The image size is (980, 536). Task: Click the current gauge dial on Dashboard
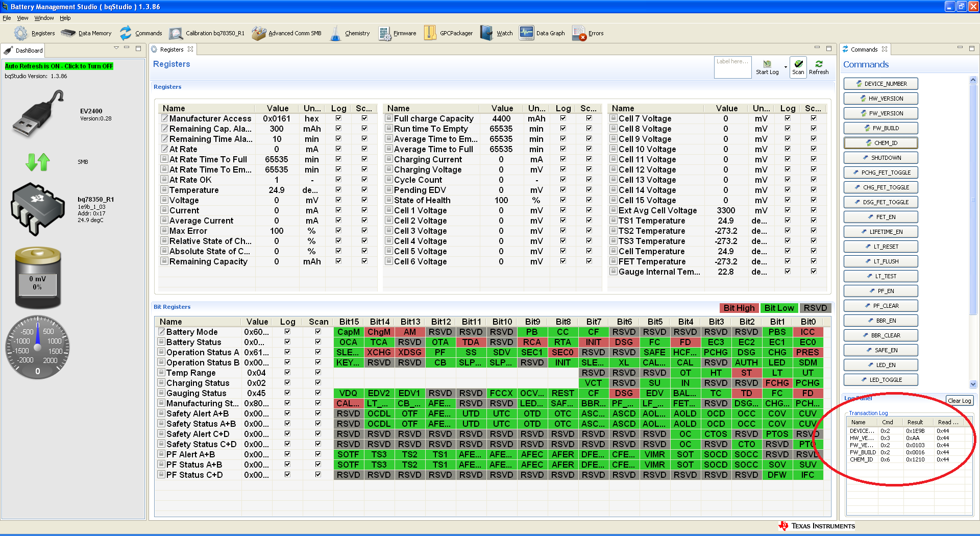(x=38, y=347)
